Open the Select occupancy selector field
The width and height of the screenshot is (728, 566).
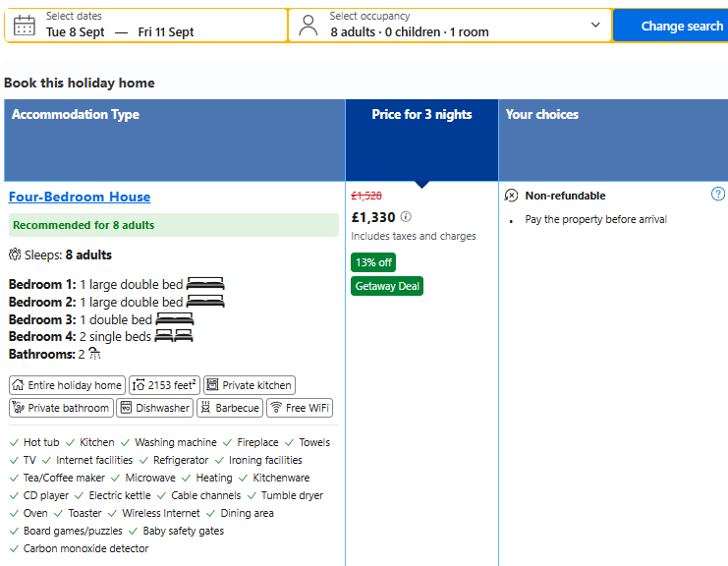click(x=449, y=26)
